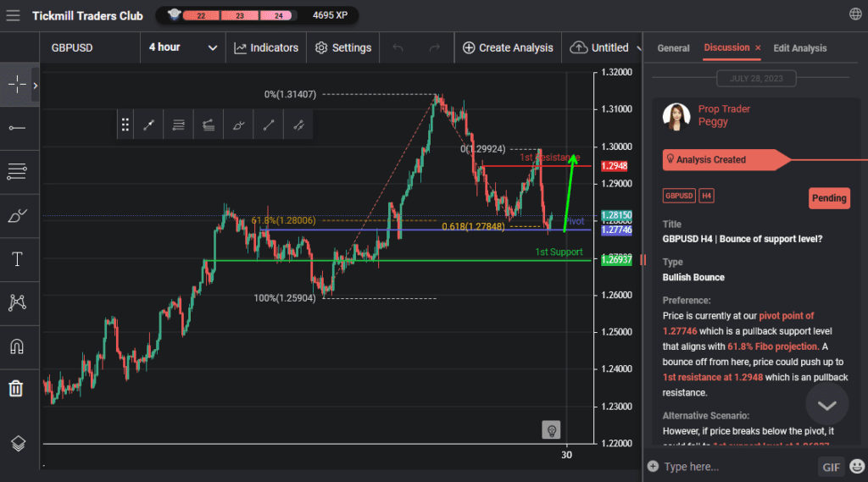The image size is (868, 482).
Task: Choose the trend line tool in floating toolbar
Action: [x=148, y=125]
